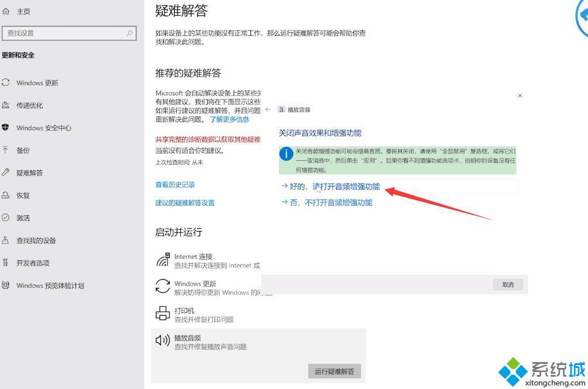This screenshot has height=389, width=588.
Task: Open Windows 预览体验计划 item
Action: pyautogui.click(x=50, y=285)
